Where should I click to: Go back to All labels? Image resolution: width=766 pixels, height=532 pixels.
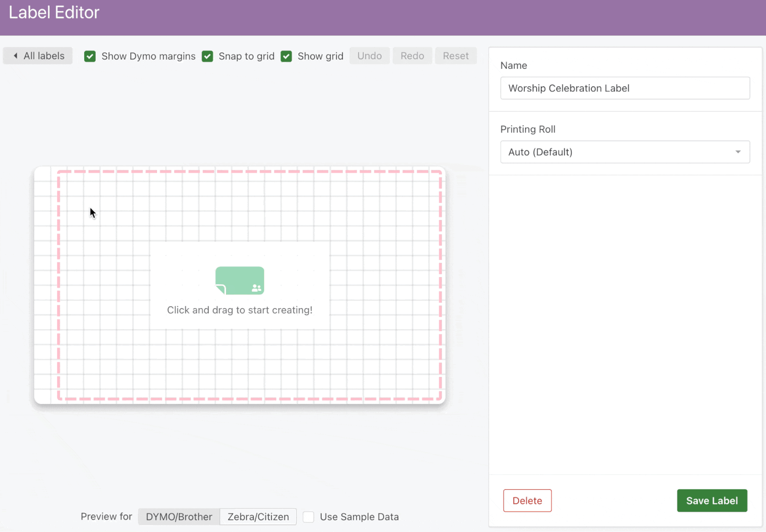(x=38, y=56)
